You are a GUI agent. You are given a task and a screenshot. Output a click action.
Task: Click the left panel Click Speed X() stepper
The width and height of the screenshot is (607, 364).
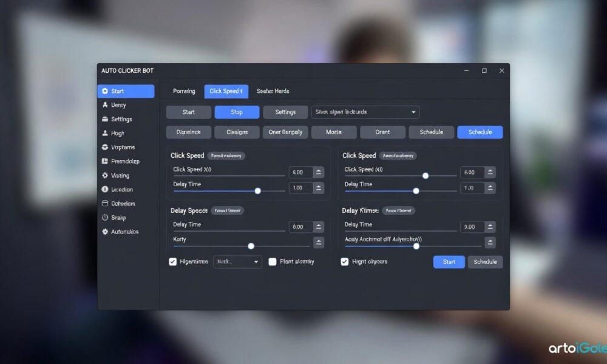pyautogui.click(x=319, y=172)
